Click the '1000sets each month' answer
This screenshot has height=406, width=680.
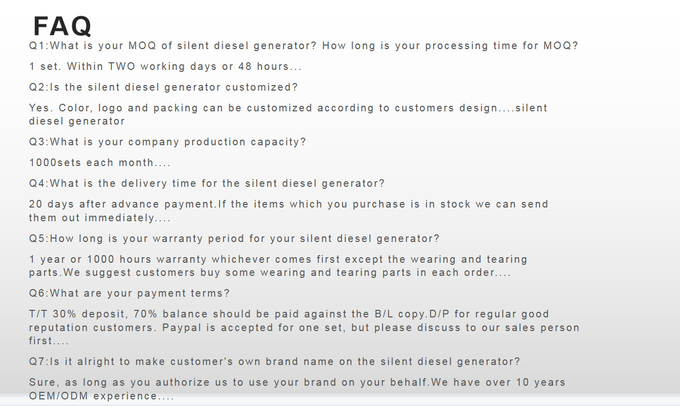pyautogui.click(x=100, y=163)
